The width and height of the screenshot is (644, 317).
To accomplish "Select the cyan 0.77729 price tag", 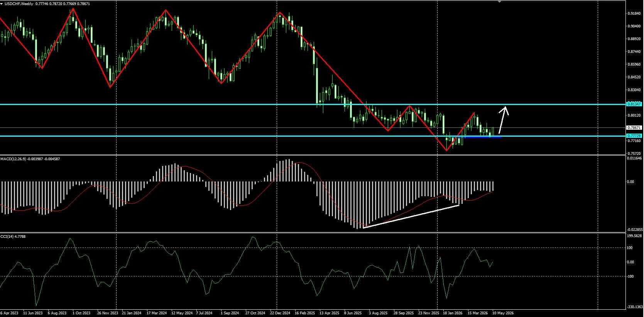I will coord(634,136).
